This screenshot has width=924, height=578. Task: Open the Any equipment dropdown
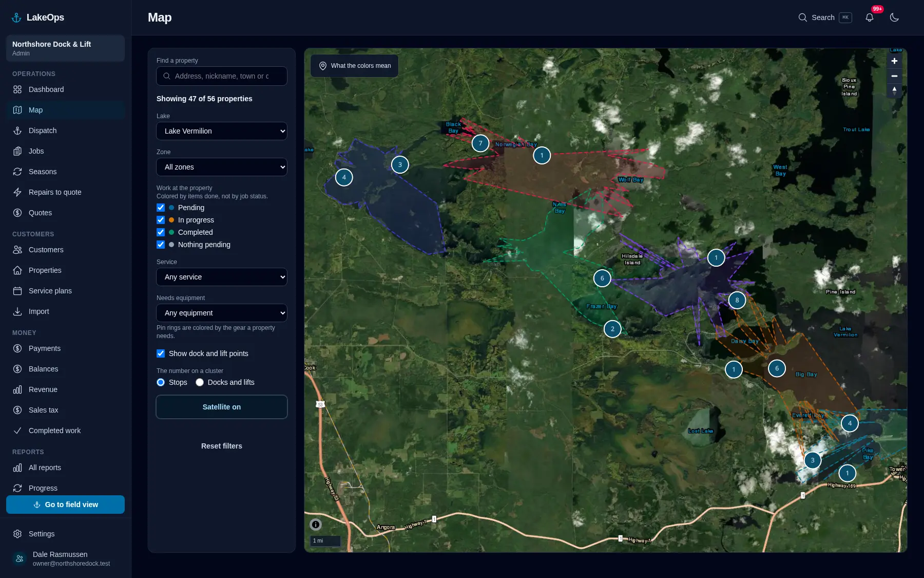point(222,313)
